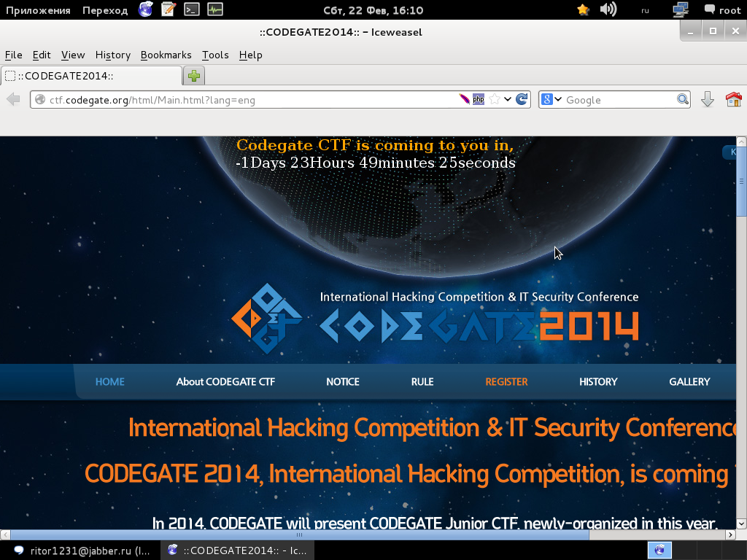Click the vertical scrollbar thumb
Image resolution: width=747 pixels, height=560 pixels.
[x=741, y=181]
